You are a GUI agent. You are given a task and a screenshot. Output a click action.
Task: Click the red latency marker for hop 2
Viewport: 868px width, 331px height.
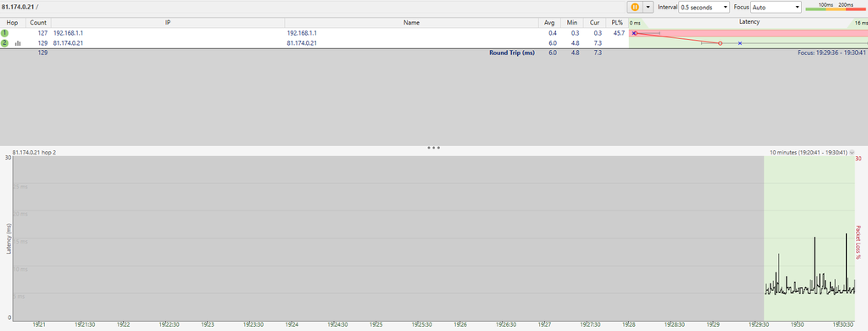pos(720,42)
